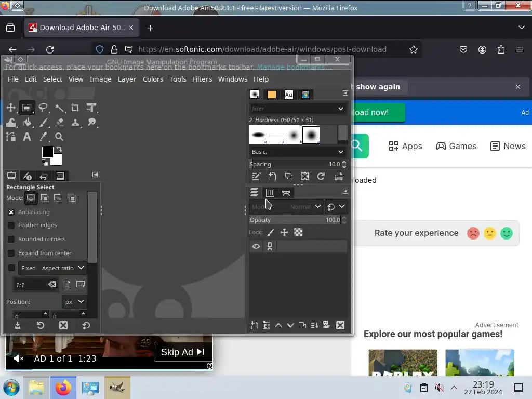532x399 pixels.
Task: Select the Fuzzy Select wand tool
Action: pyautogui.click(x=59, y=108)
